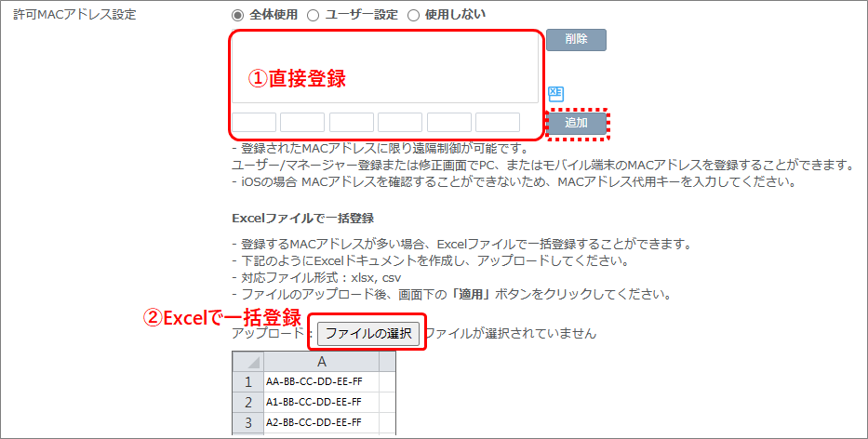Click row header 1 in sample sheet
The width and height of the screenshot is (868, 439).
tap(248, 382)
